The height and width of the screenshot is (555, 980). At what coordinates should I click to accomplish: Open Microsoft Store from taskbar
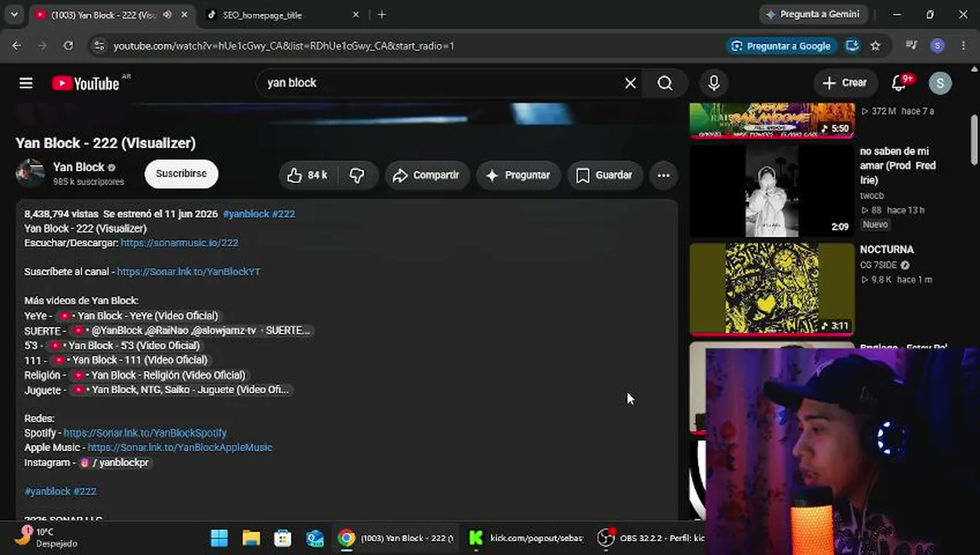point(283,538)
